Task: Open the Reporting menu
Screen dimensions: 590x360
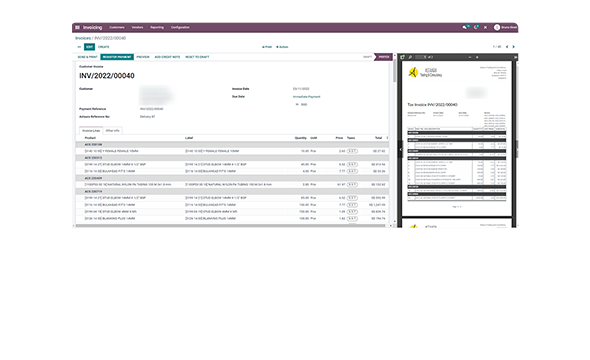Action: pyautogui.click(x=157, y=27)
